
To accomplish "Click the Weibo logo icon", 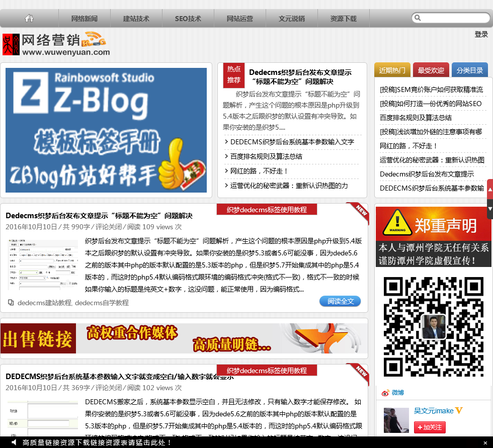I will tap(385, 393).
